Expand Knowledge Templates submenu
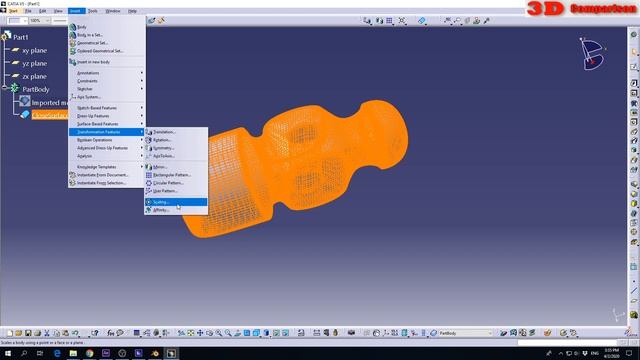Screen dimensions: 640x360 [x=107, y=167]
